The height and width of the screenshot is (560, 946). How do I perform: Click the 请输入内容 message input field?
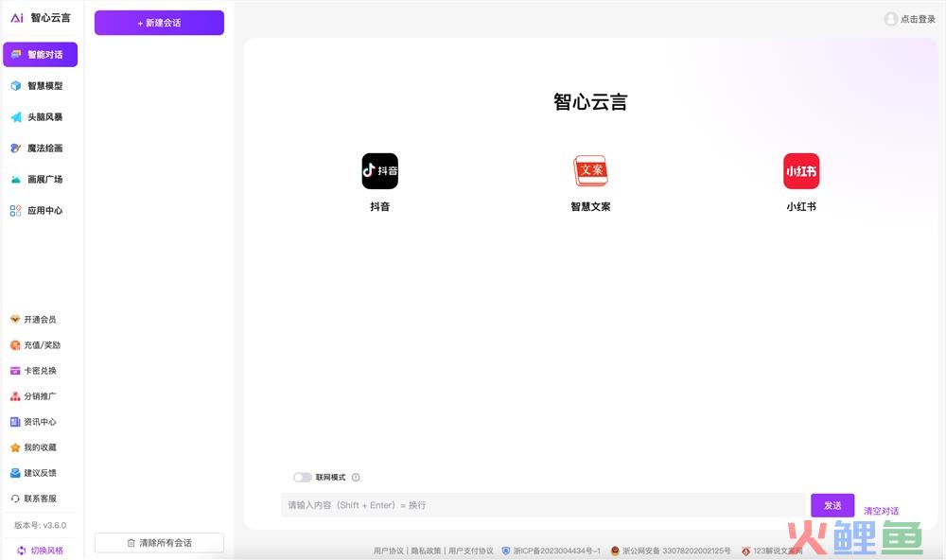pyautogui.click(x=543, y=505)
